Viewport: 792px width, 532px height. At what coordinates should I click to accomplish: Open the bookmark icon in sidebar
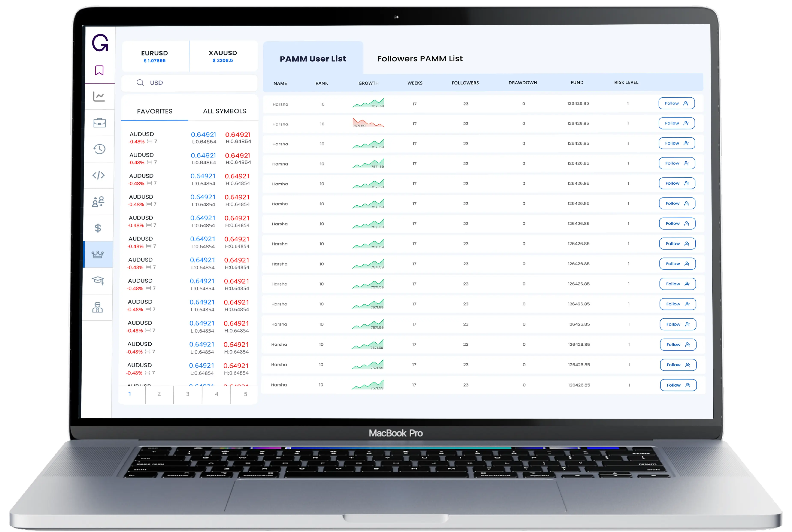(99, 70)
